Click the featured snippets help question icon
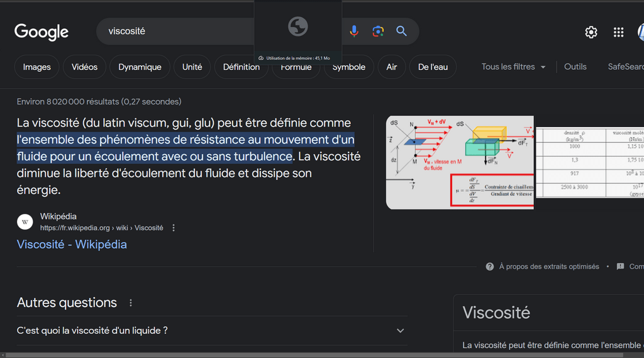Image resolution: width=644 pixels, height=358 pixels. pyautogui.click(x=489, y=267)
